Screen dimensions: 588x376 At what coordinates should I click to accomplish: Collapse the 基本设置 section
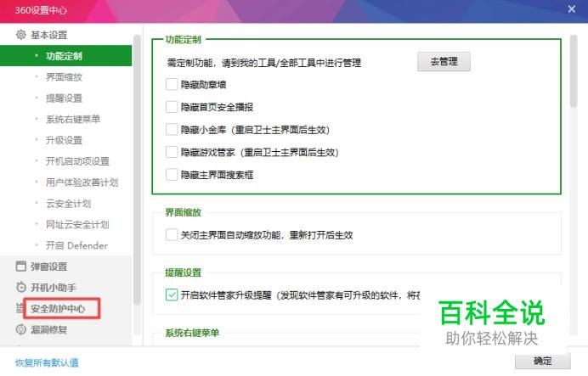point(48,35)
